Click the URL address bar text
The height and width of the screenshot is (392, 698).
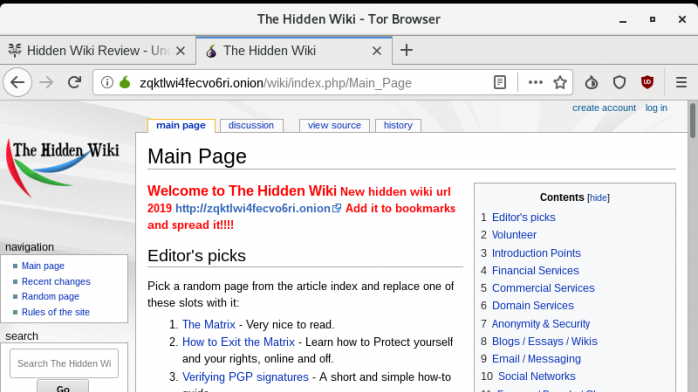click(275, 83)
